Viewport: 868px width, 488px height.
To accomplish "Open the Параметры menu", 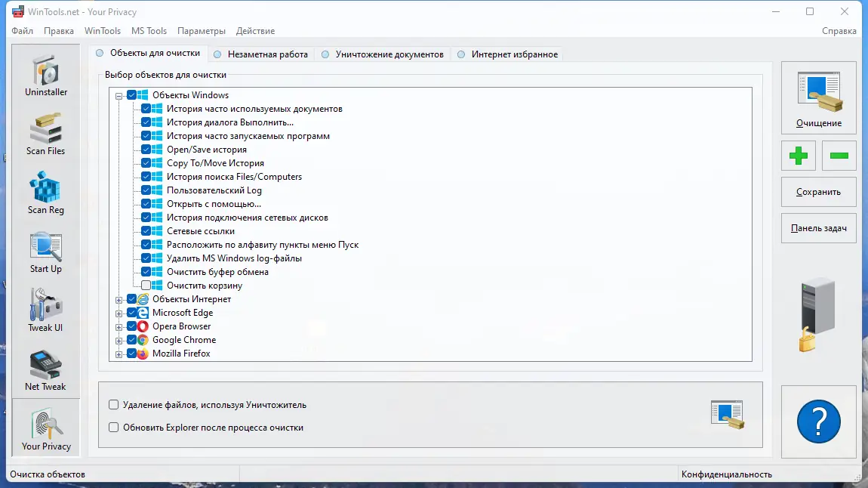I will coord(202,31).
